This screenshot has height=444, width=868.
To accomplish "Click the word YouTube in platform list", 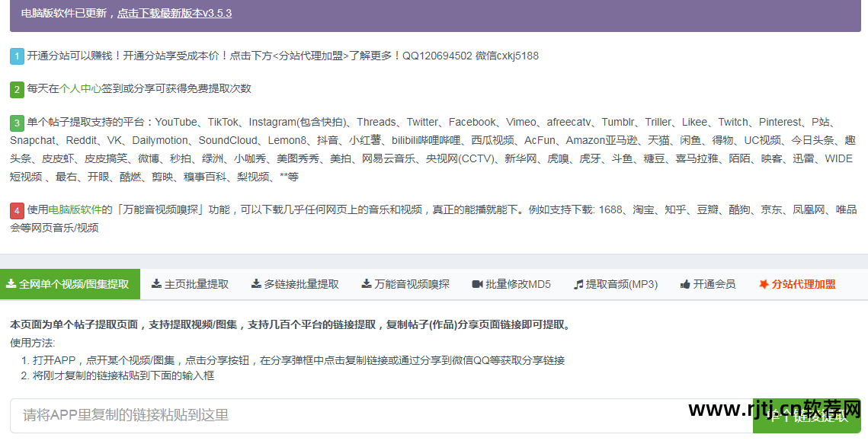I will (x=176, y=122).
